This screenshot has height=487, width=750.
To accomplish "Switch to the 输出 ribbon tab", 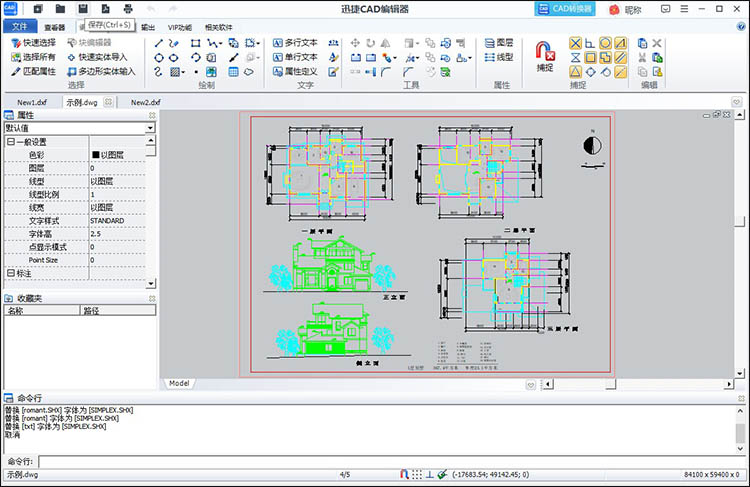I will tap(148, 27).
